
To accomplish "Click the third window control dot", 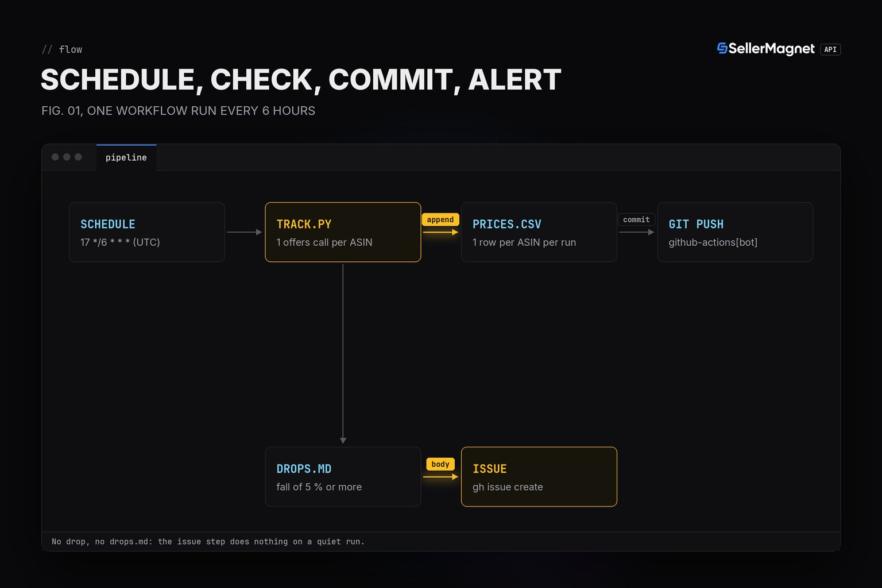I will click(x=78, y=157).
